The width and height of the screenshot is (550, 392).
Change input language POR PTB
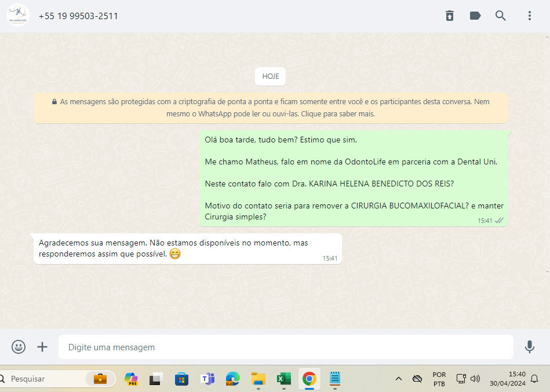439,379
